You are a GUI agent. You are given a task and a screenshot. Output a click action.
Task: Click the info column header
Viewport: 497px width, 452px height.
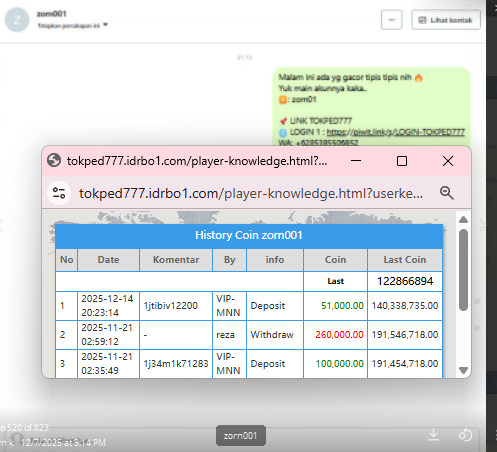275,260
